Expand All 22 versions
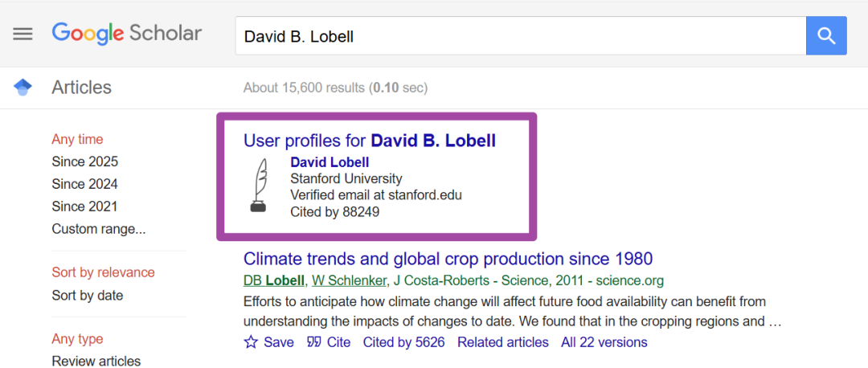Viewport: 868px width, 368px height. 604,342
